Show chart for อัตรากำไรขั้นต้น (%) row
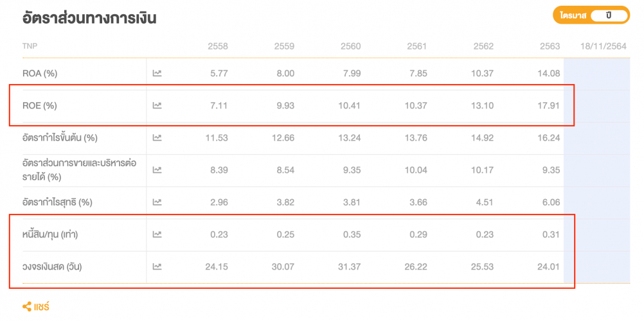This screenshot has height=321, width=644. pos(157,137)
